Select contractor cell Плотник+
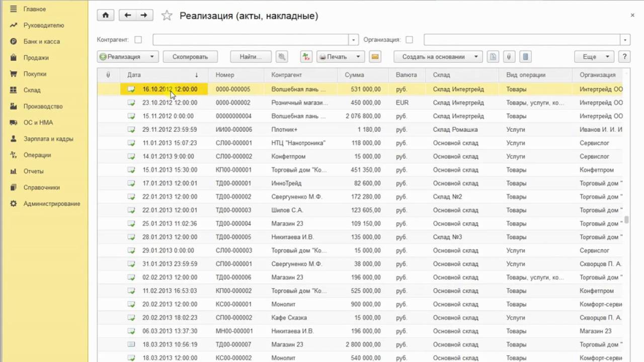 coord(300,129)
